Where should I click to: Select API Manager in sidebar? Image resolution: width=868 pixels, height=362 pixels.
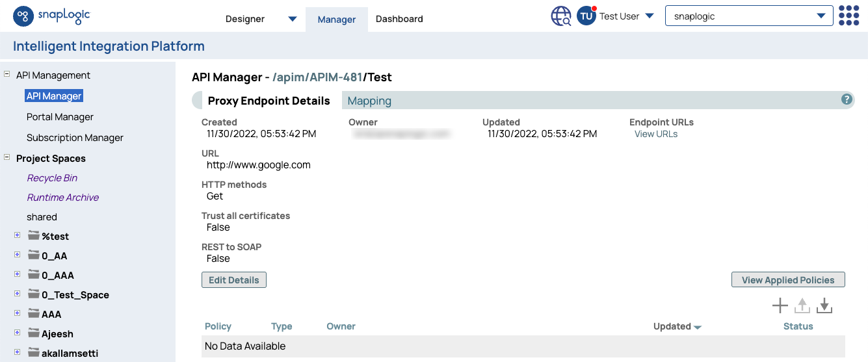click(x=54, y=96)
